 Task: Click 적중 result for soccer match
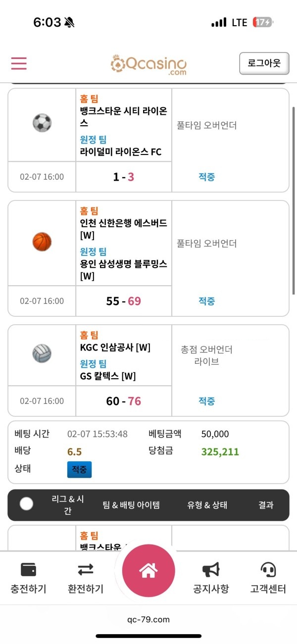click(207, 177)
